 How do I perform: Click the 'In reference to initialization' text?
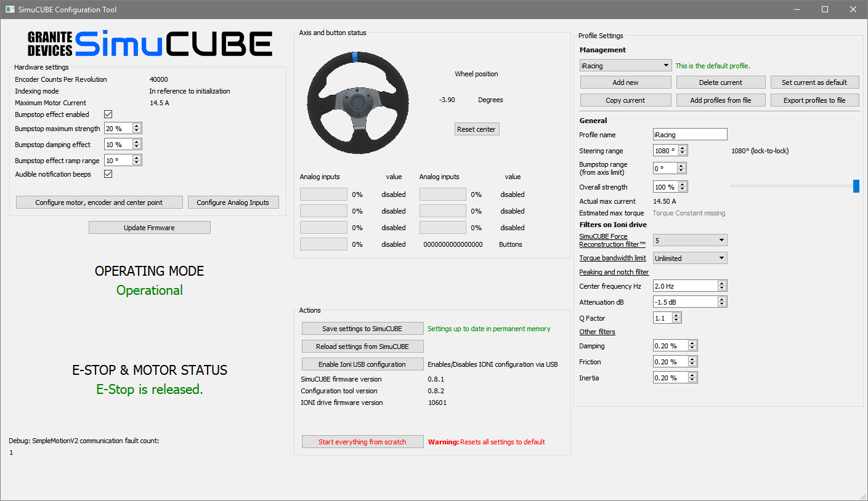click(x=190, y=91)
